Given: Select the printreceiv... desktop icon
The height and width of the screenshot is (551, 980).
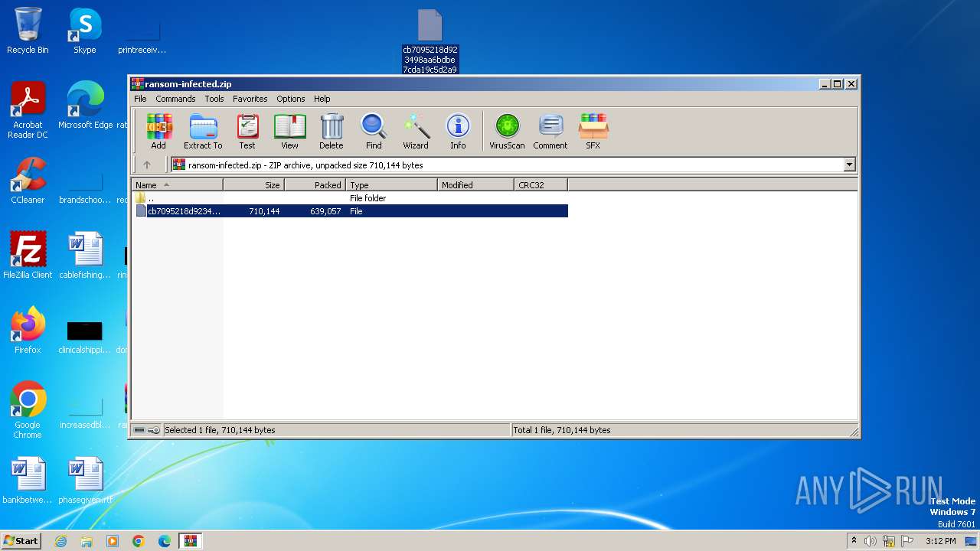Looking at the screenshot, I should [x=142, y=37].
